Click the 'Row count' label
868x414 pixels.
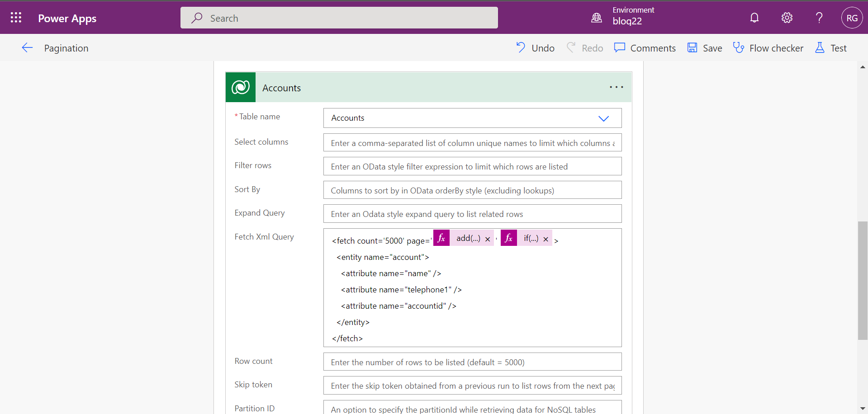pyautogui.click(x=253, y=361)
